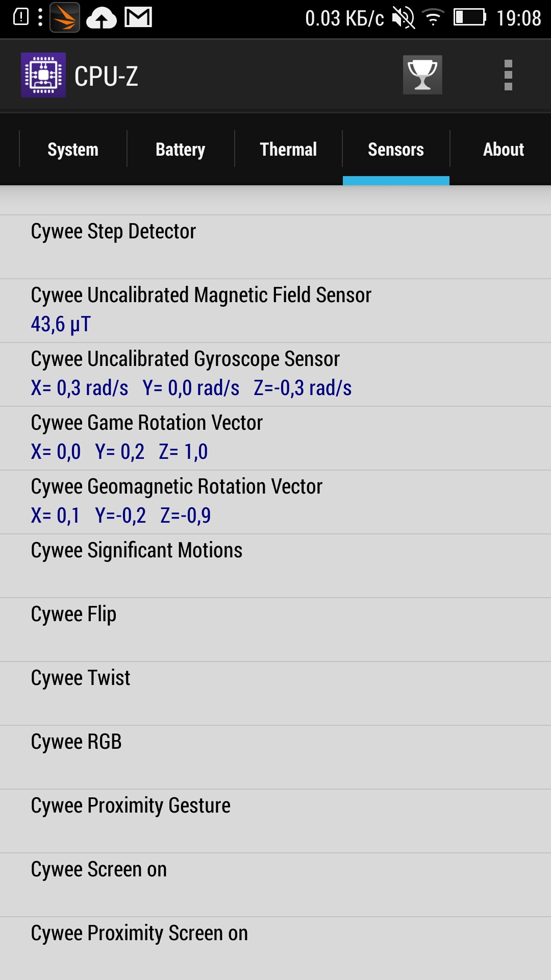The width and height of the screenshot is (551, 980).
Task: Tap the muted sound status icon
Action: coord(403,18)
